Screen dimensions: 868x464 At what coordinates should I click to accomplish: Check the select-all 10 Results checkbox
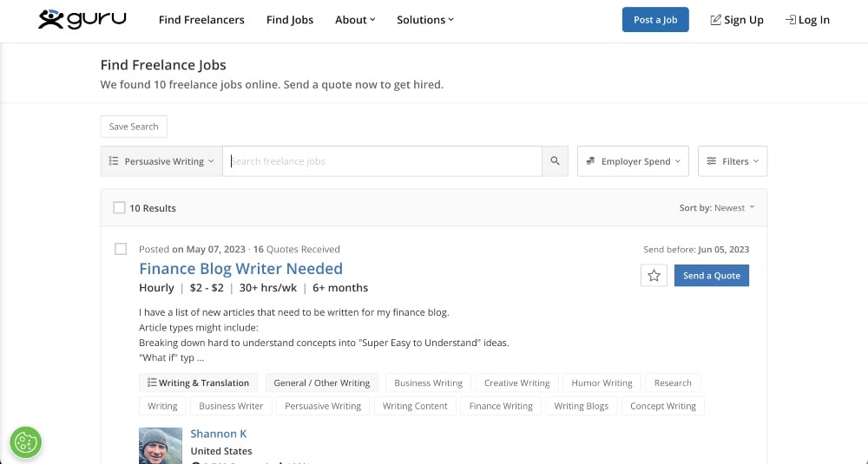(x=120, y=208)
